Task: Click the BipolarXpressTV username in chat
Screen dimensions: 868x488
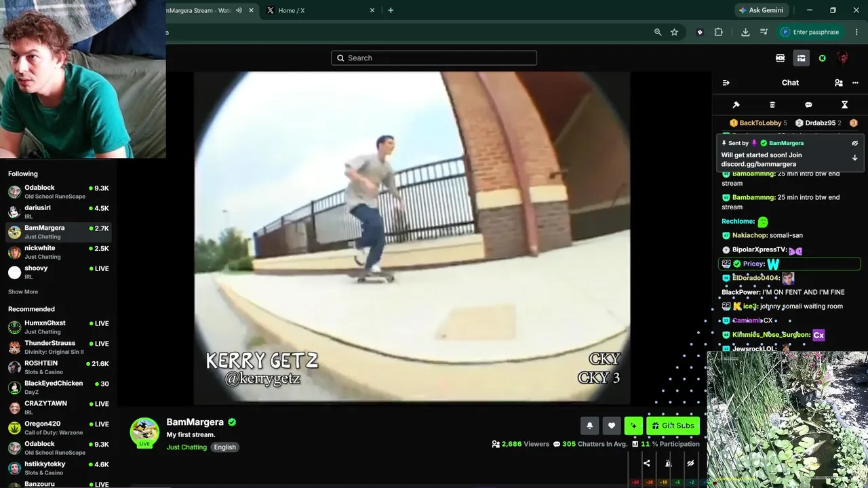Action: [x=759, y=249]
